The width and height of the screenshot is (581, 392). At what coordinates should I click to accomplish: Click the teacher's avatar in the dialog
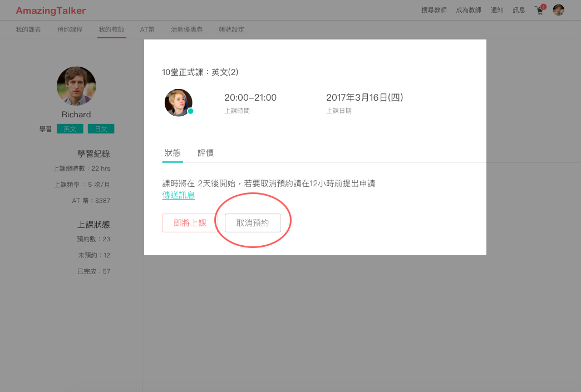click(x=179, y=102)
